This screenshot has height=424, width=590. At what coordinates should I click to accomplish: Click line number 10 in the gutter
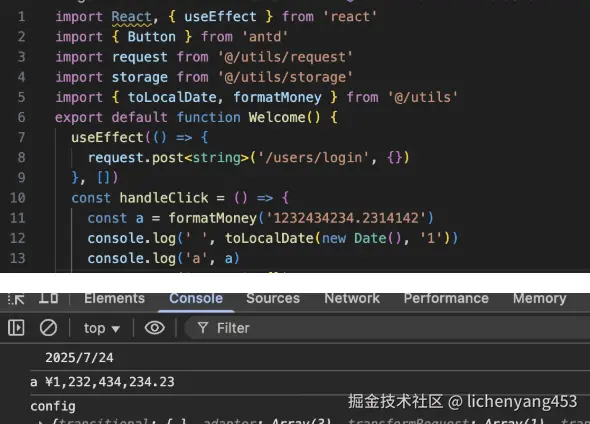[x=18, y=198]
